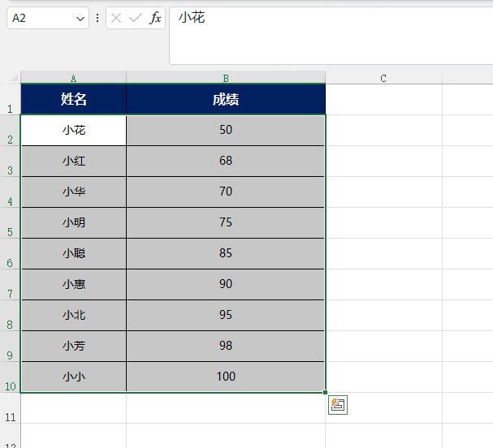Select the cell containing 小华
Viewport: 493px width, 448px height.
click(73, 192)
